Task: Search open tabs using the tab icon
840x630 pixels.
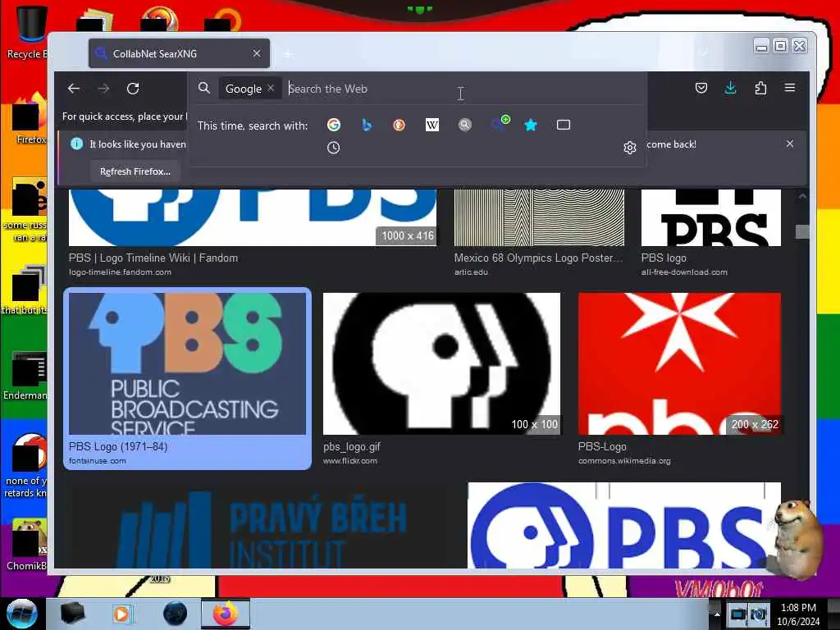Action: coord(563,125)
